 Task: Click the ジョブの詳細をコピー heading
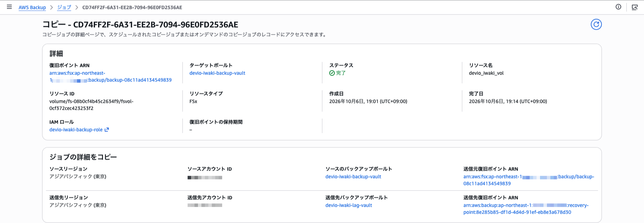point(83,157)
